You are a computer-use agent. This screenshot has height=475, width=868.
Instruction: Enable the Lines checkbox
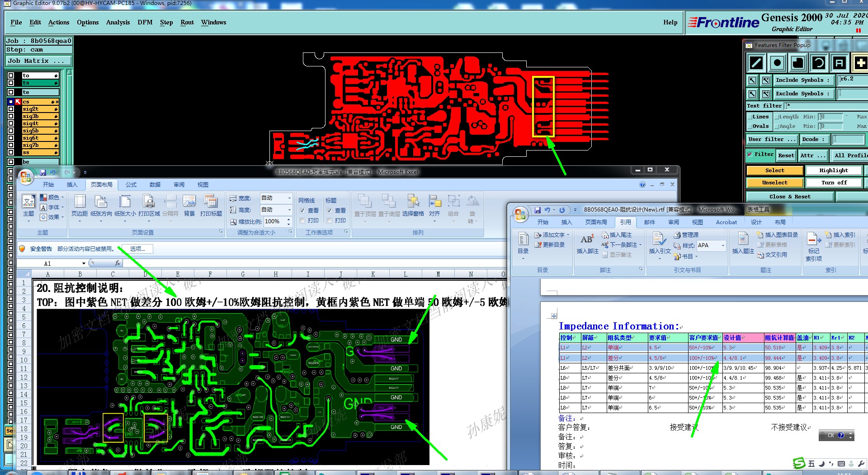[750, 117]
